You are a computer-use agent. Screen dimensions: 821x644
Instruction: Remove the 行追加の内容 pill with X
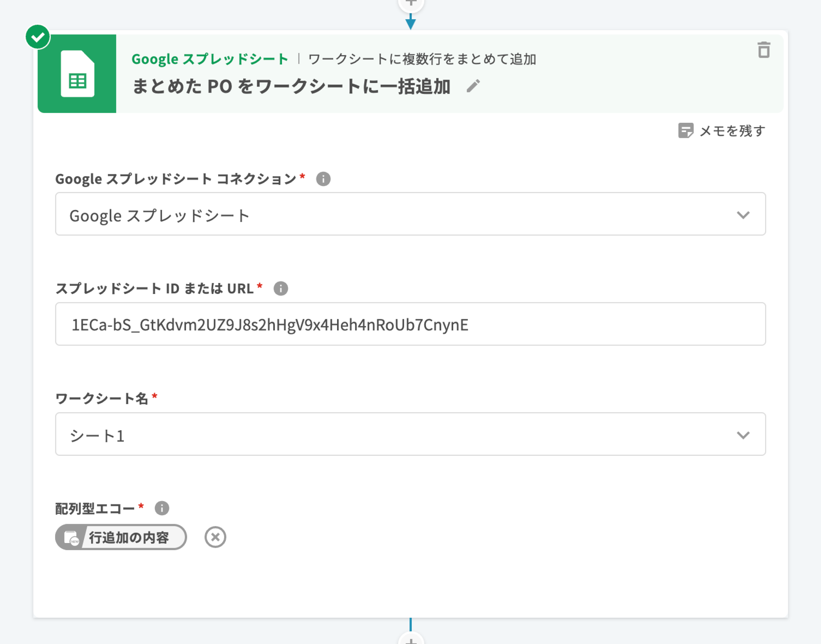tap(215, 537)
